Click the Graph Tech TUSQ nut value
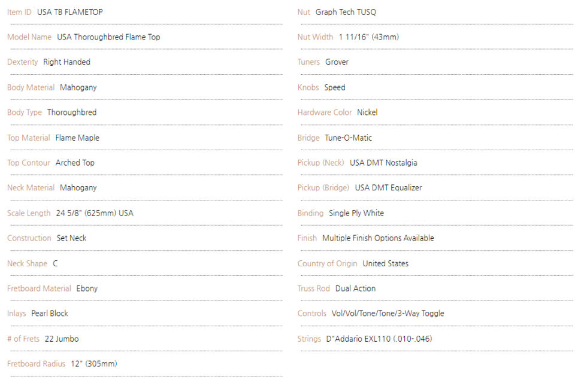 pyautogui.click(x=346, y=12)
